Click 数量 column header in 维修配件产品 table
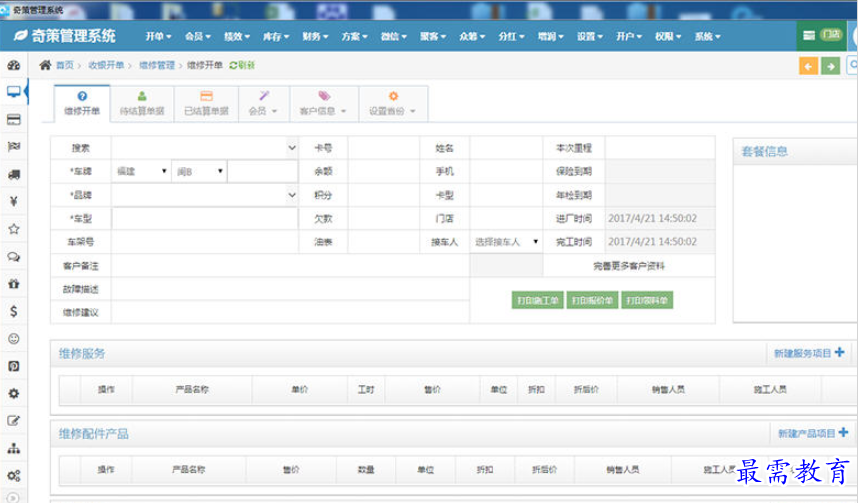Image resolution: width=858 pixels, height=503 pixels. pyautogui.click(x=366, y=470)
